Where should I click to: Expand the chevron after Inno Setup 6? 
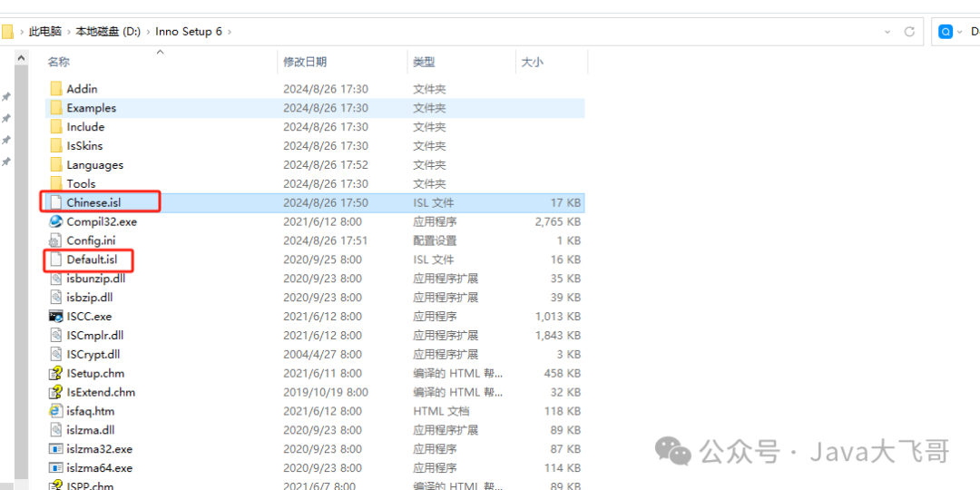229,31
